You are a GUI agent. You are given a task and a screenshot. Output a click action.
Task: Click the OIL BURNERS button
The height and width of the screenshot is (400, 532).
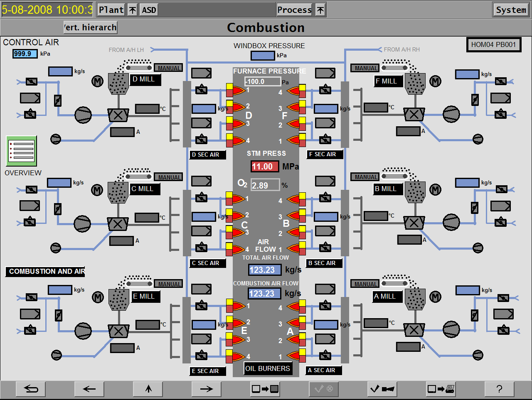click(268, 368)
